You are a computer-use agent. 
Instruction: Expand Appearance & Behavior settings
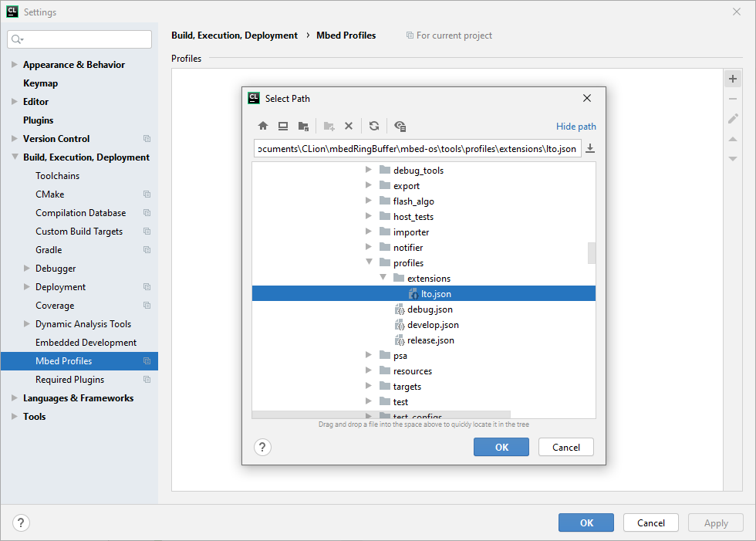15,64
